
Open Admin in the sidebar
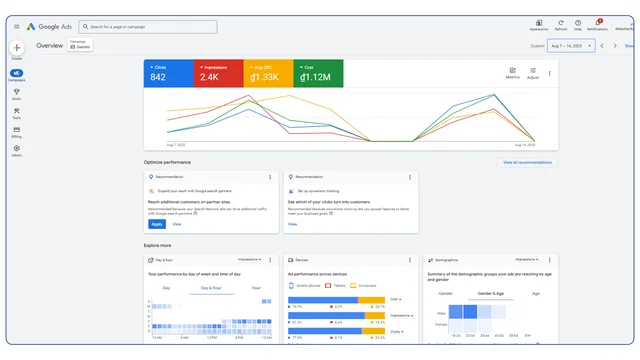pyautogui.click(x=17, y=151)
